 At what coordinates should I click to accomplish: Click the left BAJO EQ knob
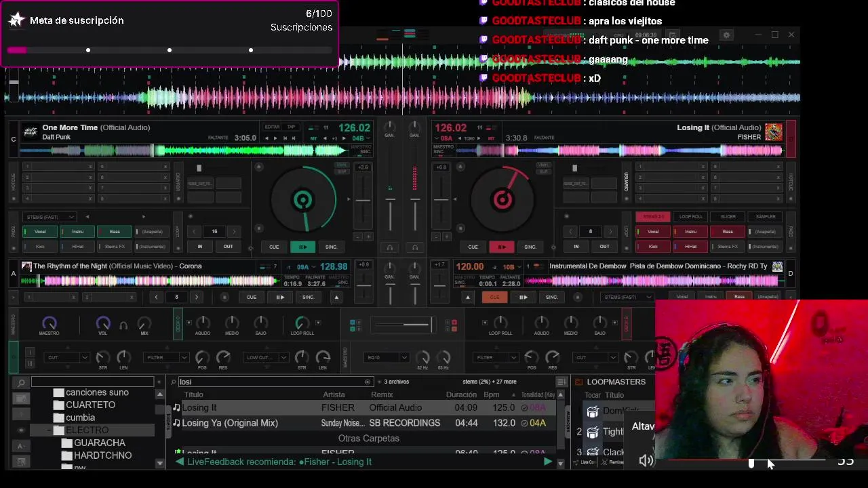[261, 323]
